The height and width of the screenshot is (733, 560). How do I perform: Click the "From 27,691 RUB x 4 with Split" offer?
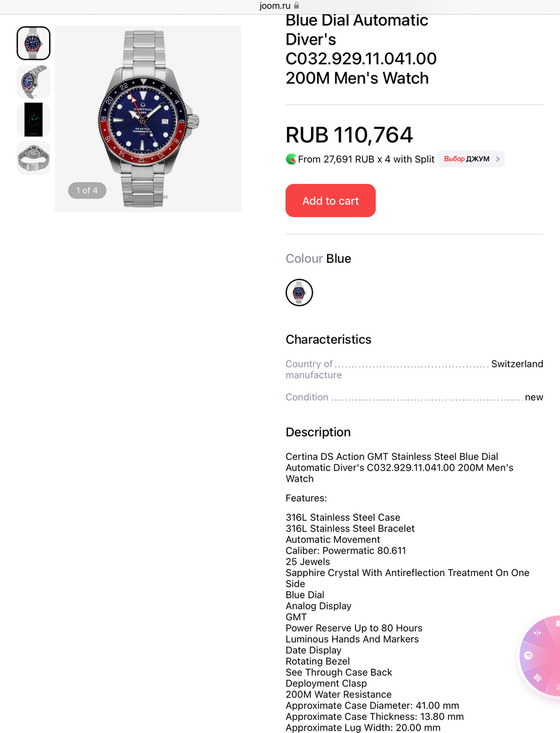click(x=366, y=159)
